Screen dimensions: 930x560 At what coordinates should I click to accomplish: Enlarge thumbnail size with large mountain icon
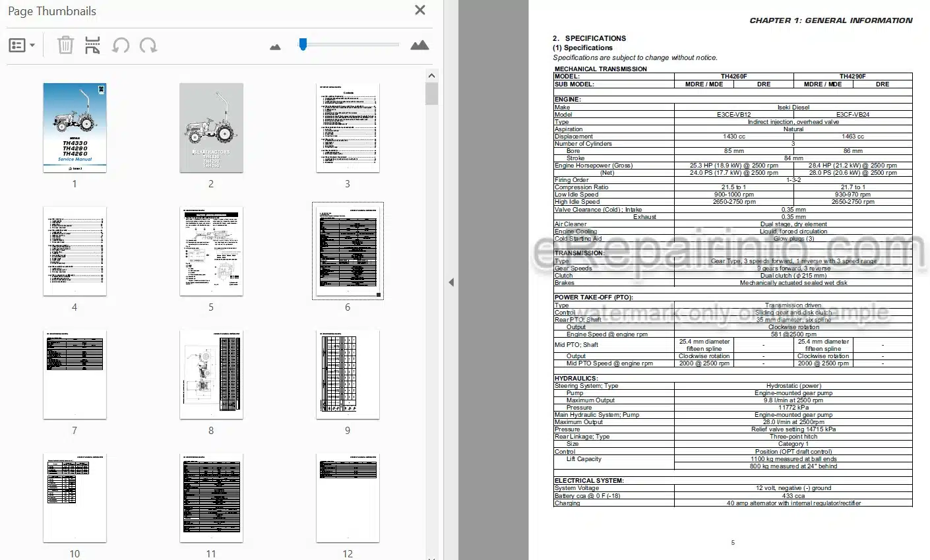pos(419,45)
